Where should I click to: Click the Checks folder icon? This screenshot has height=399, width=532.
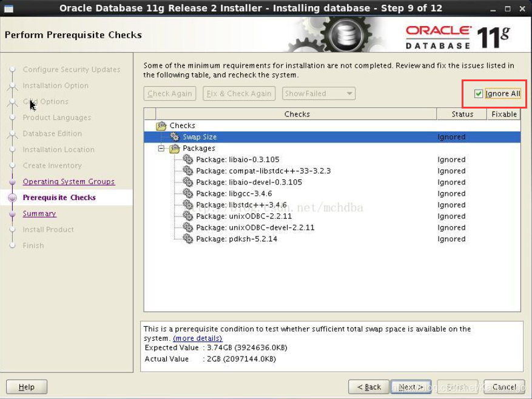(161, 126)
